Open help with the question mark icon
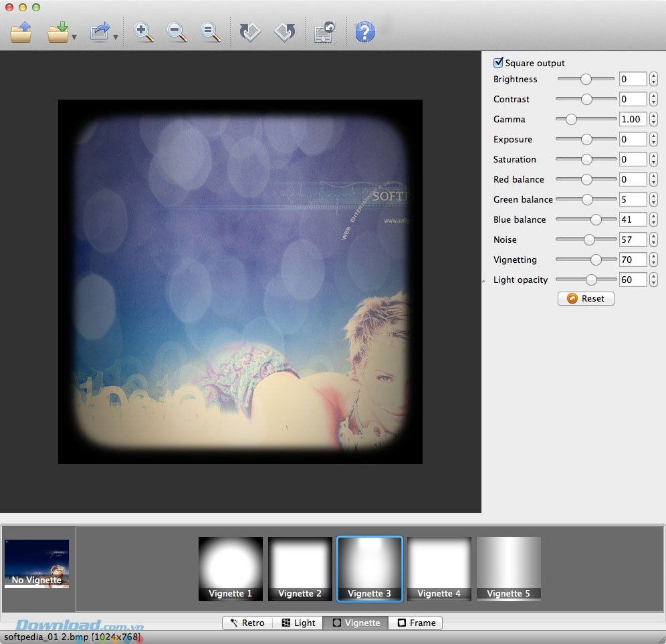This screenshot has width=666, height=644. click(364, 32)
